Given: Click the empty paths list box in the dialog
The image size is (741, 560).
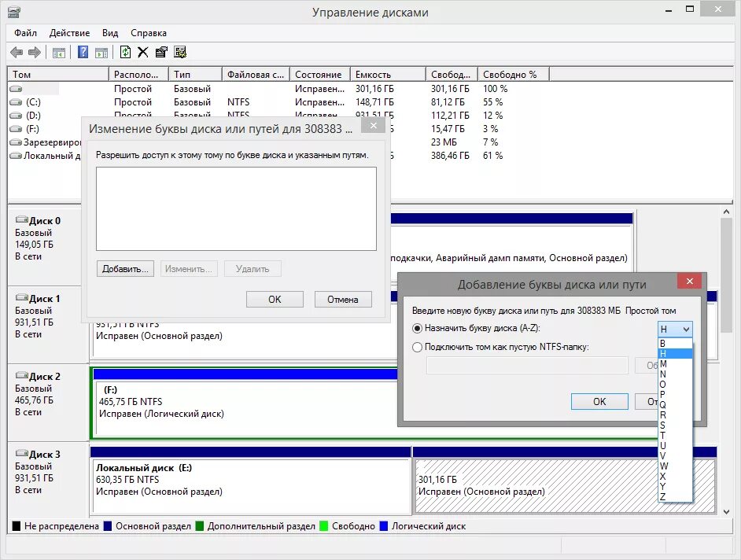Looking at the screenshot, I should (x=236, y=208).
